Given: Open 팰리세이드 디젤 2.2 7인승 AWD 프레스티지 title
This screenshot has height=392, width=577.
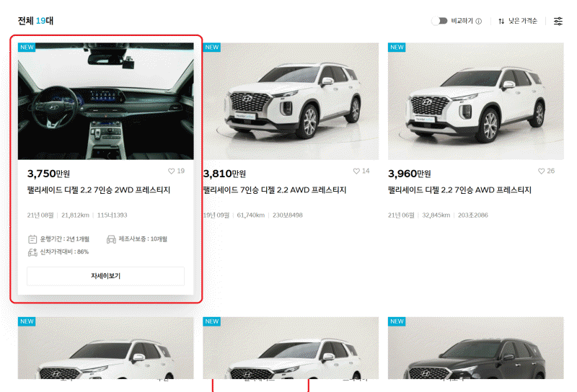Looking at the screenshot, I should (459, 190).
